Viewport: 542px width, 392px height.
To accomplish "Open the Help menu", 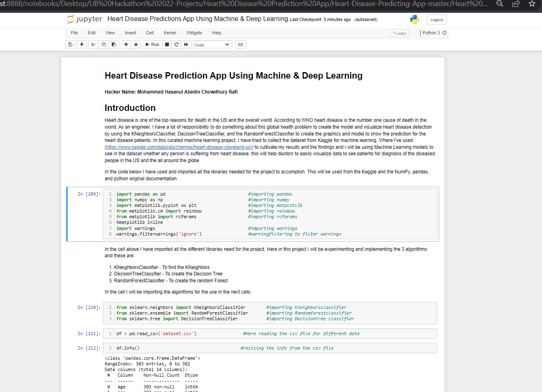I will 217,33.
